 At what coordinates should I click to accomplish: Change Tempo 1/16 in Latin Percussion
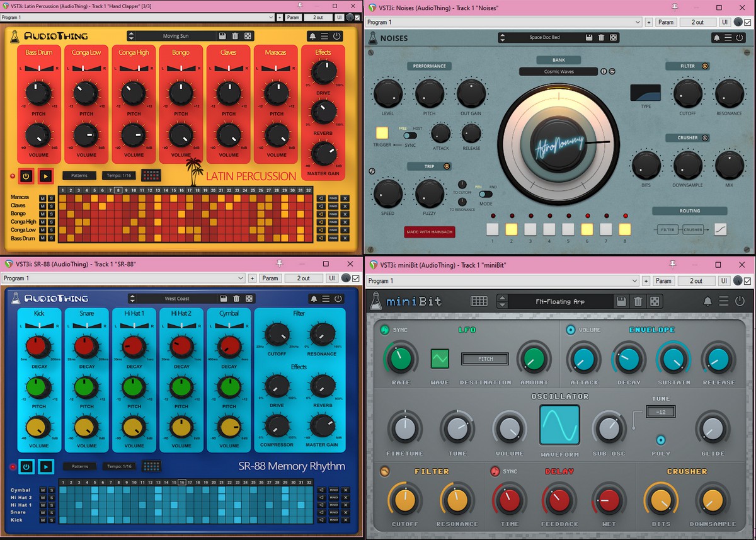pyautogui.click(x=118, y=175)
